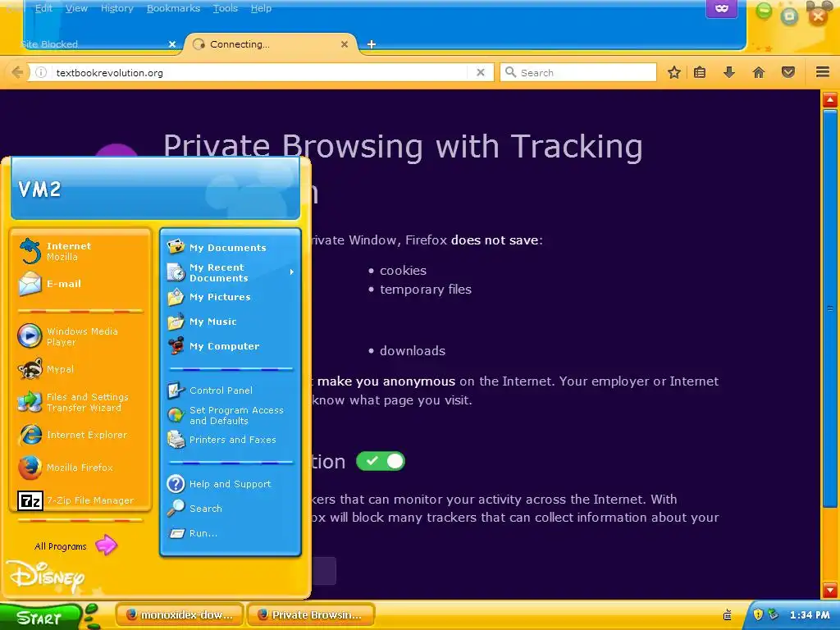
Task: Switch to monoxidex-dow... taskbar window
Action: tap(180, 614)
